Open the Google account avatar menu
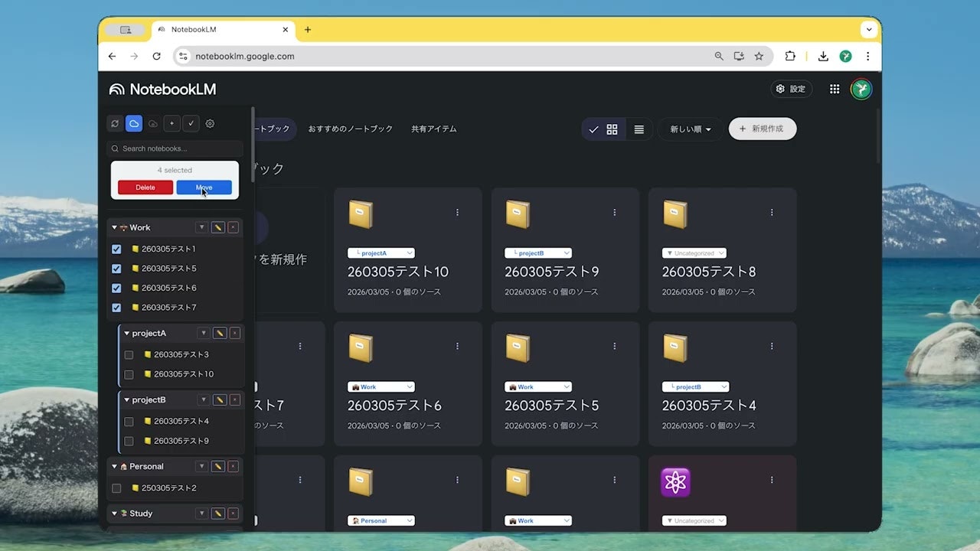980x551 pixels. pos(861,89)
